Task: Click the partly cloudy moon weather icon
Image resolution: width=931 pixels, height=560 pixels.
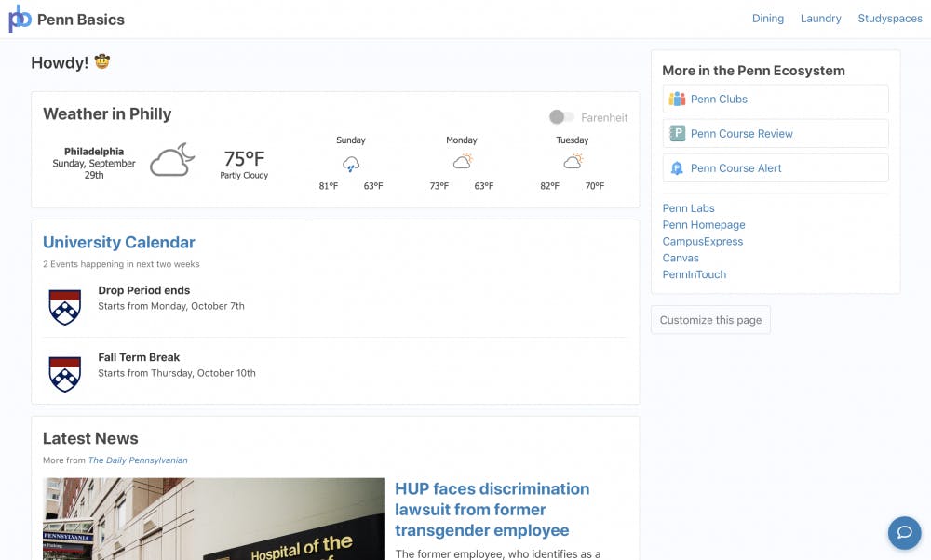Action: (172, 161)
